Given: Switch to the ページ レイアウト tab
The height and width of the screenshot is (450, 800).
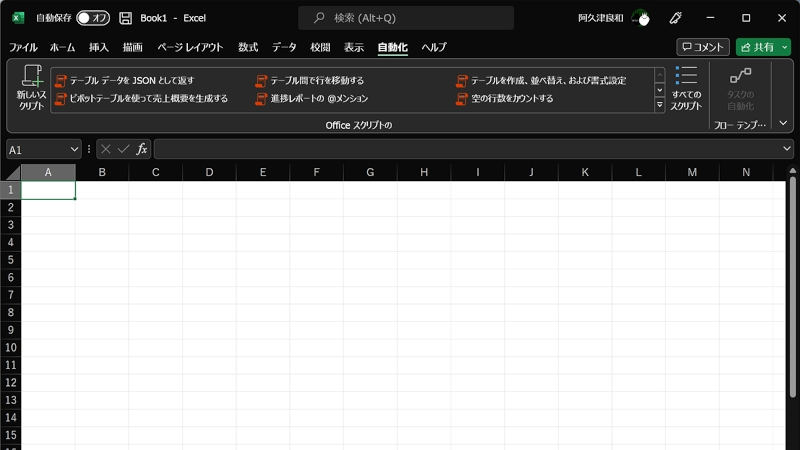Looking at the screenshot, I should (190, 47).
